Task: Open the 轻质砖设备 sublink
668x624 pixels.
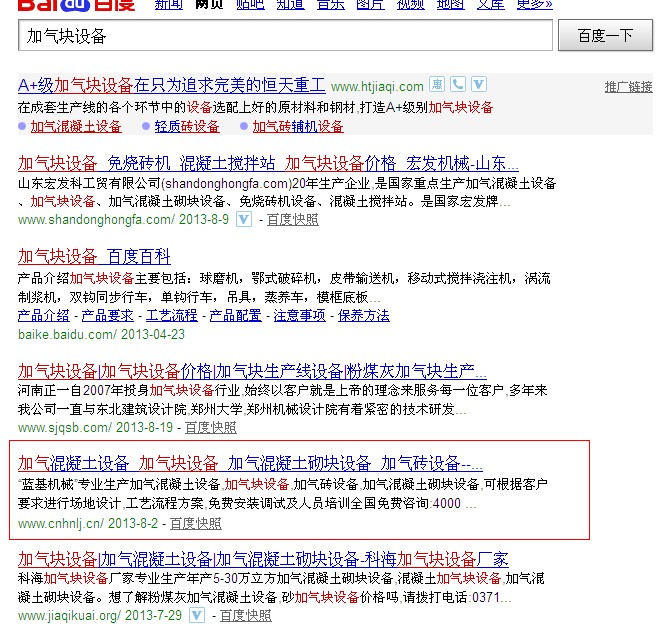Action: click(187, 127)
